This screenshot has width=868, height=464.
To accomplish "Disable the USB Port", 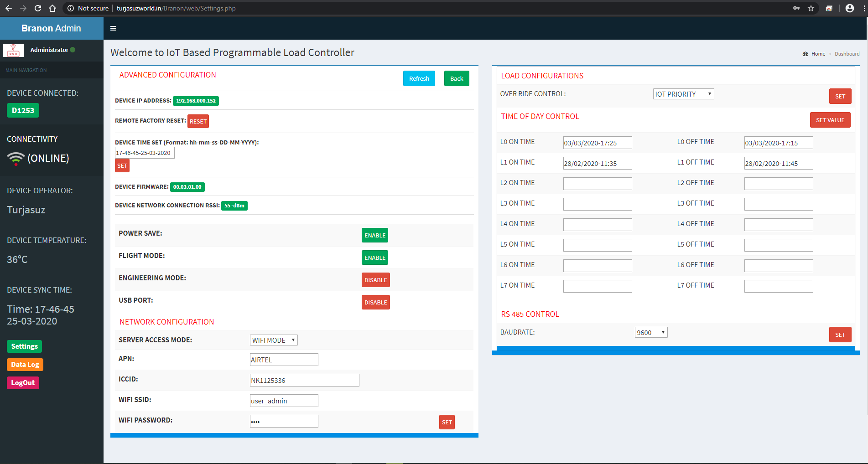I will point(376,302).
